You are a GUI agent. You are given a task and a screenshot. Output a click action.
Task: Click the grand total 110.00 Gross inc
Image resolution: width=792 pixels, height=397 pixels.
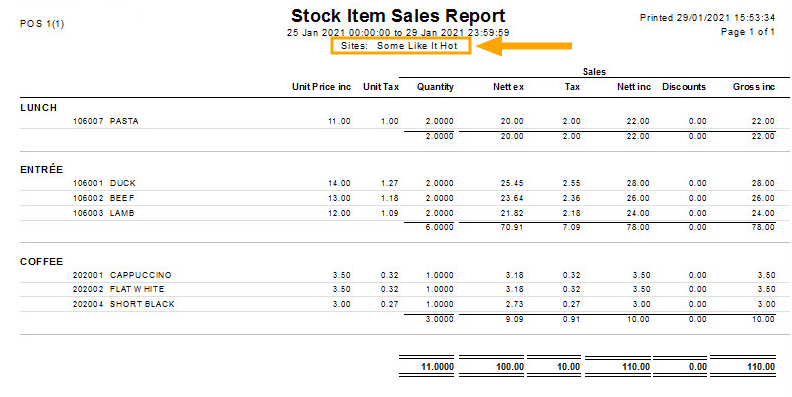click(x=761, y=367)
